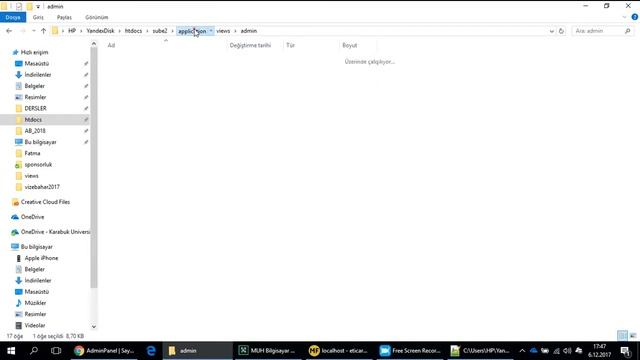The height and width of the screenshot is (360, 640).
Task: Open the Dosya ribbon tab
Action: [13, 17]
